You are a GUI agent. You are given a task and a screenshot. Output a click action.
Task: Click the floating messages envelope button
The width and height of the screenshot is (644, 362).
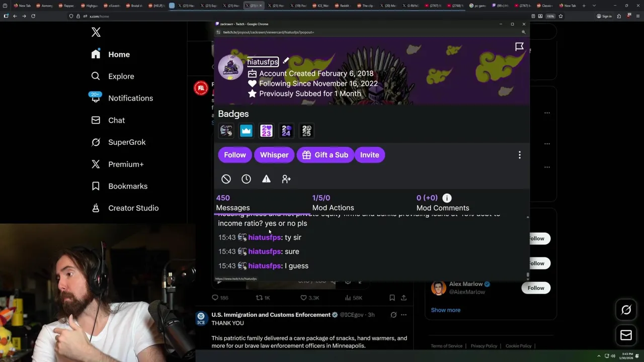pyautogui.click(x=626, y=335)
